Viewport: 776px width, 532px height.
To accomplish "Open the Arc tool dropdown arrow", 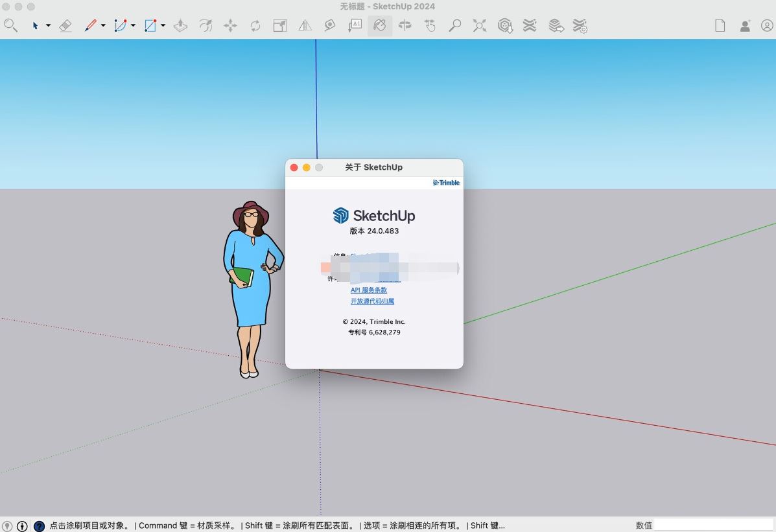I will pos(133,25).
